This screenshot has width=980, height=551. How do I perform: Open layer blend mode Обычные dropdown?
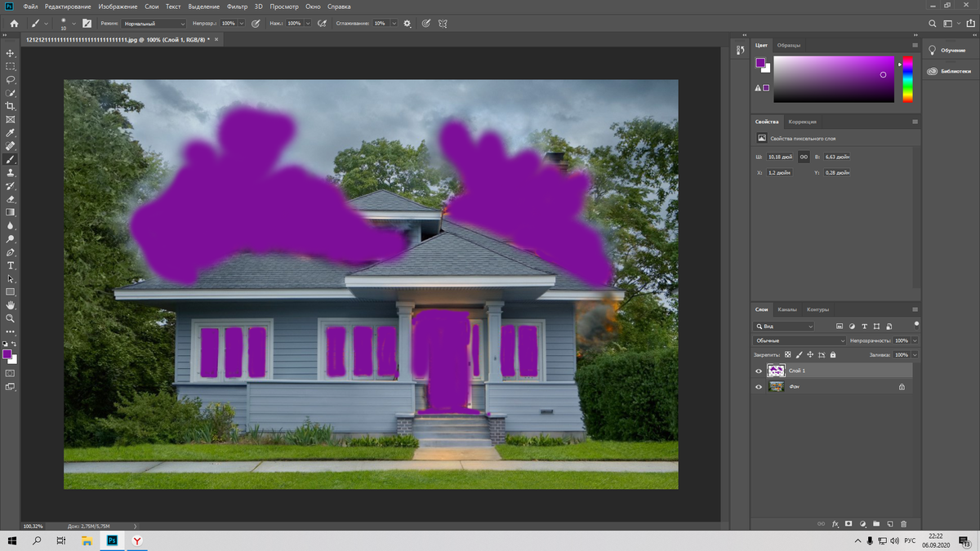pos(800,340)
